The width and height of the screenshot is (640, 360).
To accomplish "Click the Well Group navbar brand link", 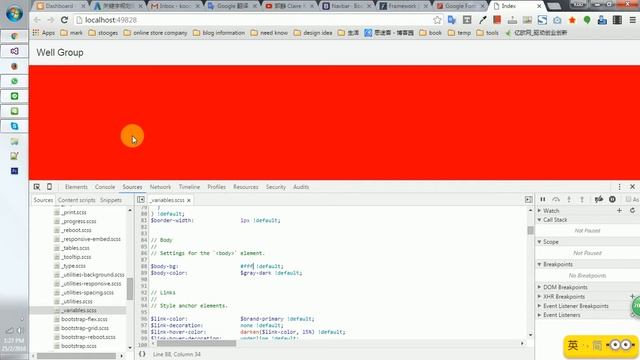I will point(60,53).
